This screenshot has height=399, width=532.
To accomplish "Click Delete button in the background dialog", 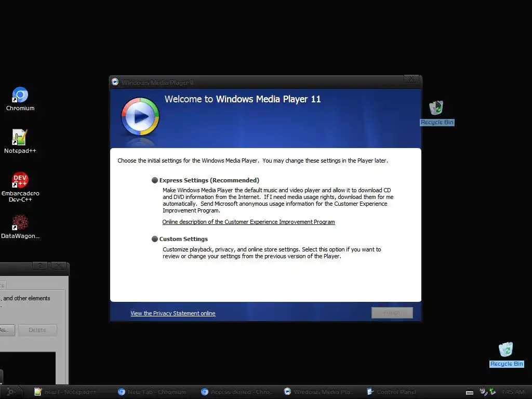I will [x=37, y=330].
